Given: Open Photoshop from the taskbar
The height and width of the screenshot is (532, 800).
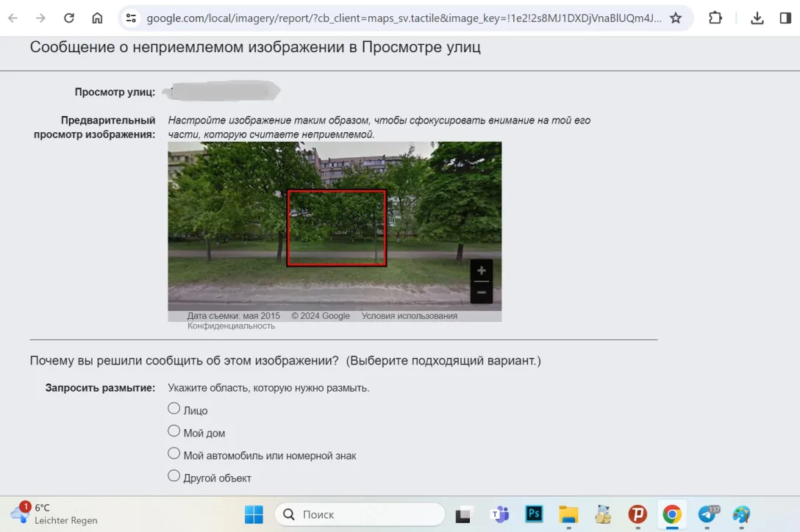Looking at the screenshot, I should coord(534,514).
